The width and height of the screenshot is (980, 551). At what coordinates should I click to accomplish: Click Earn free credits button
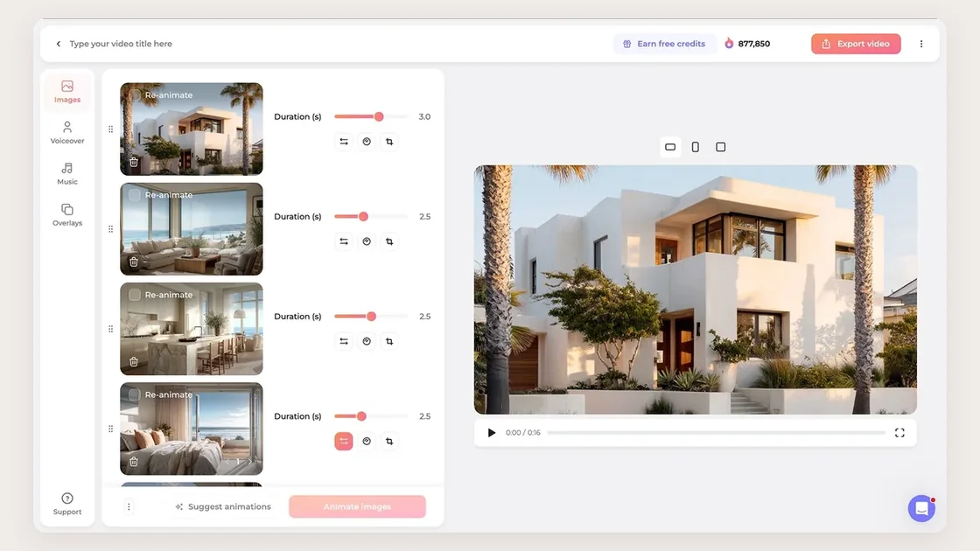tap(664, 44)
